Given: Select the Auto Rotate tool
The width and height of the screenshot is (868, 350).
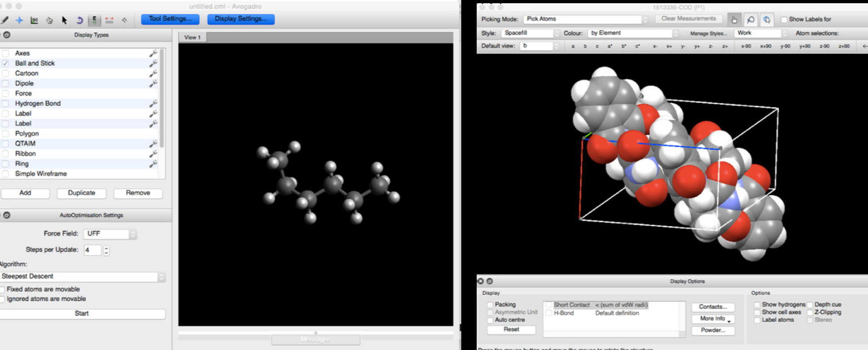Looking at the screenshot, I should 79,20.
